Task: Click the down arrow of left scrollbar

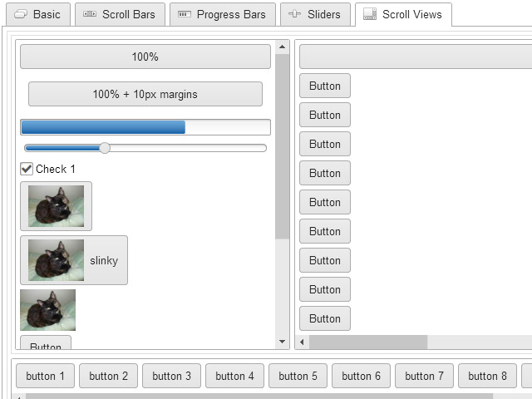Action: click(x=283, y=342)
